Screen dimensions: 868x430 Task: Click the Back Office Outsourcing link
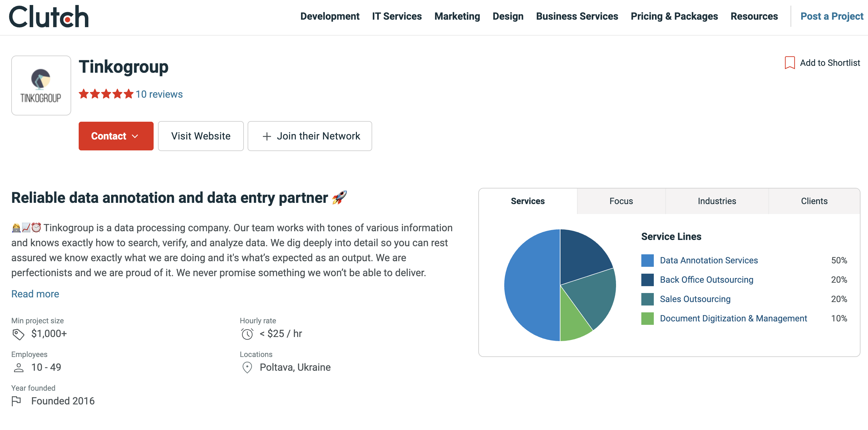pyautogui.click(x=706, y=280)
